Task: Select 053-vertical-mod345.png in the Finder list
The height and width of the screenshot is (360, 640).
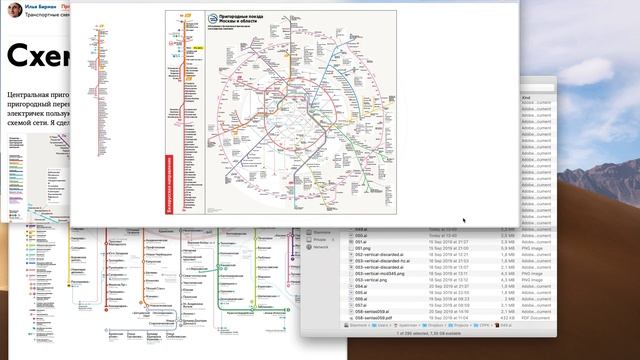Action: pyautogui.click(x=380, y=274)
